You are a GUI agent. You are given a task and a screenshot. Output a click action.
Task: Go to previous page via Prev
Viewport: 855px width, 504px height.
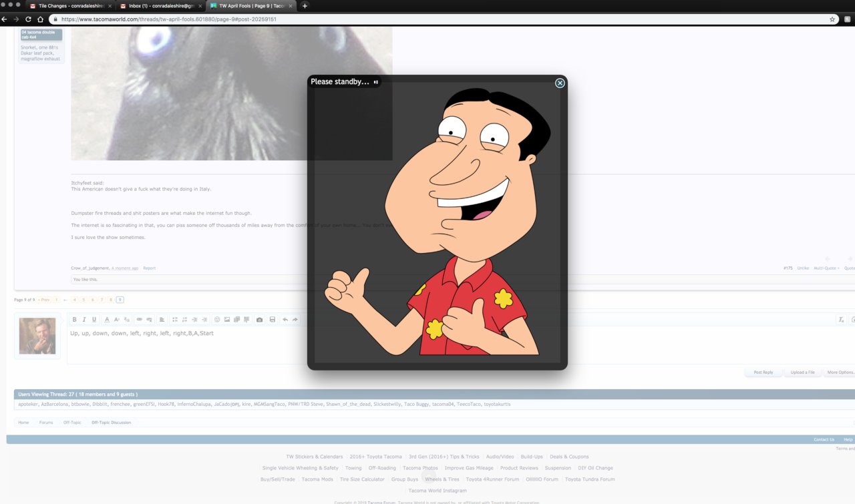pos(45,300)
